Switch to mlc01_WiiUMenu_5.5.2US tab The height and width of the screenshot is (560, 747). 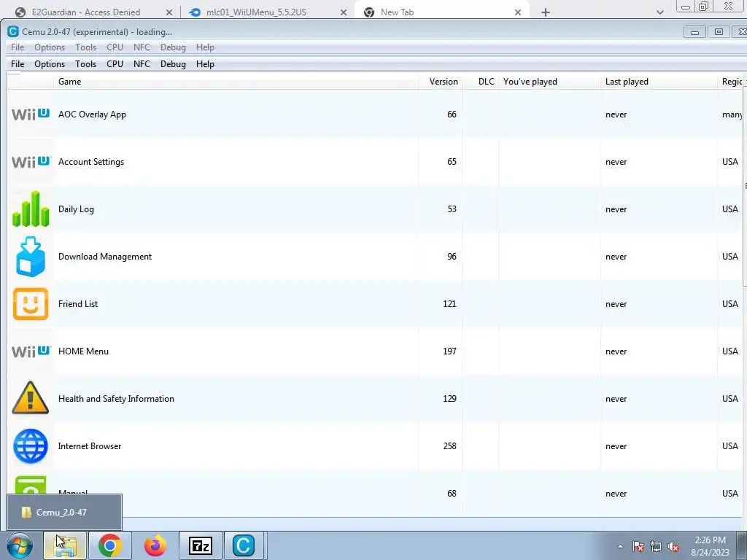[267, 12]
